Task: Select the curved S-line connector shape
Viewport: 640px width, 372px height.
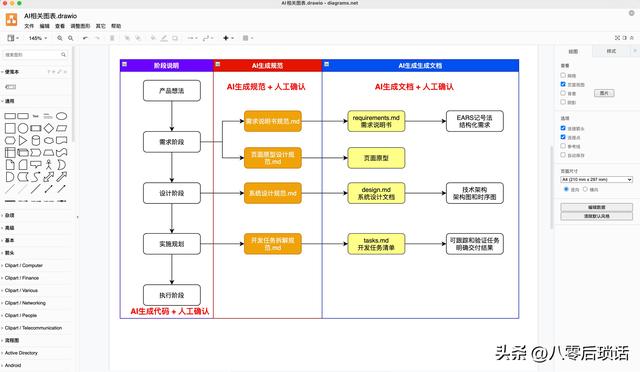Action: tap(36, 177)
